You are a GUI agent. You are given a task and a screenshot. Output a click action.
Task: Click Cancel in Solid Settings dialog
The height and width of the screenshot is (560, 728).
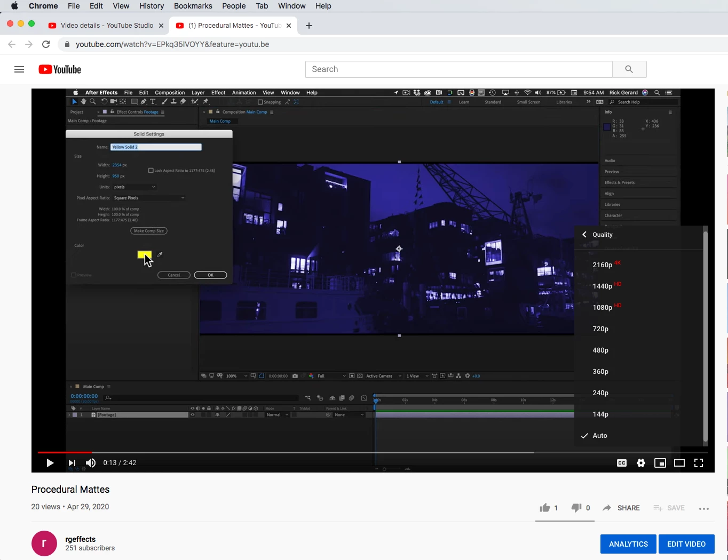174,275
